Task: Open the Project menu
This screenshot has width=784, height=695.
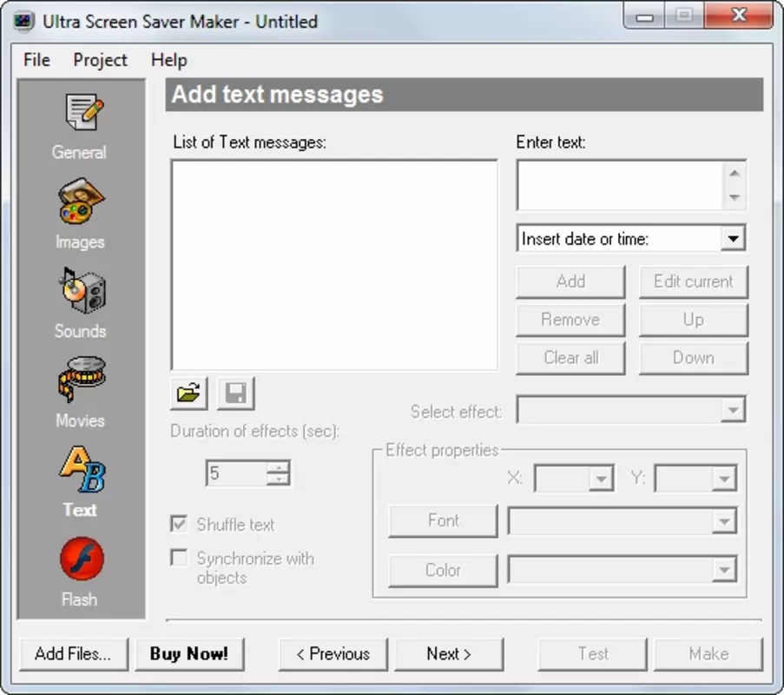Action: pos(100,60)
